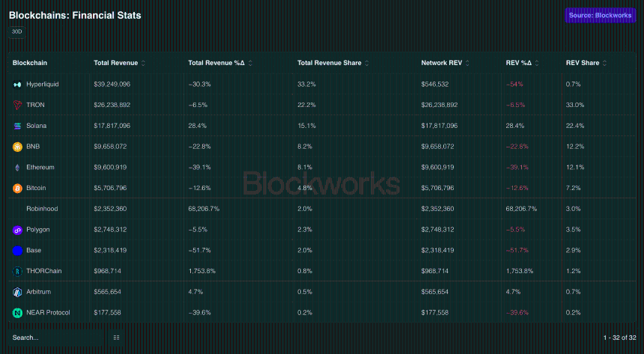This screenshot has width=644, height=354.
Task: Click the BNB coin icon
Action: 17,147
